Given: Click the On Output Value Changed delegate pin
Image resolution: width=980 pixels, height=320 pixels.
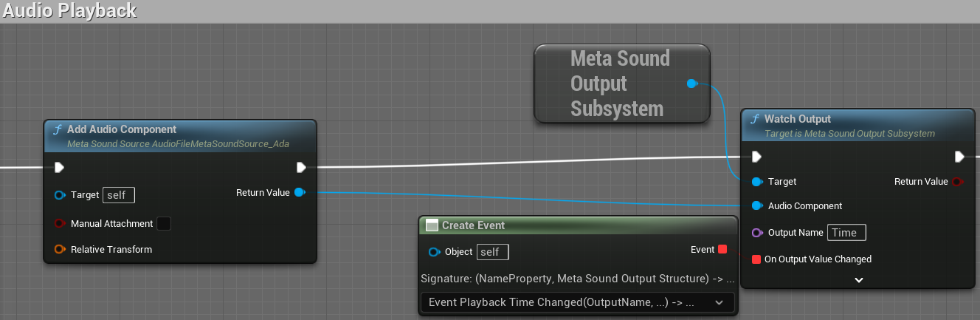Looking at the screenshot, I should point(756,259).
